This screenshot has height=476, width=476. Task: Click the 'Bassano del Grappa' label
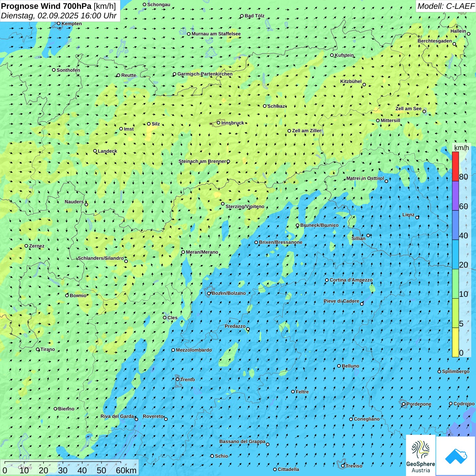242,441
